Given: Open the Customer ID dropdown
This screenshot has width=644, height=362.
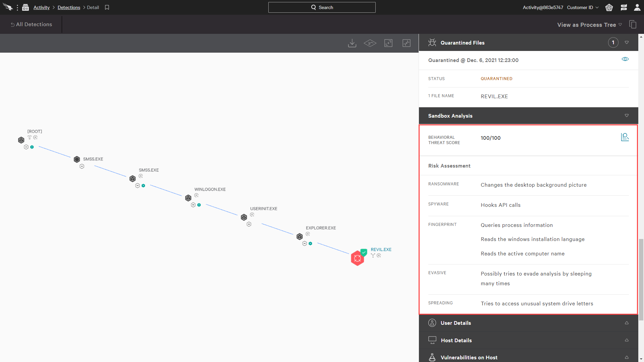Looking at the screenshot, I should point(583,7).
